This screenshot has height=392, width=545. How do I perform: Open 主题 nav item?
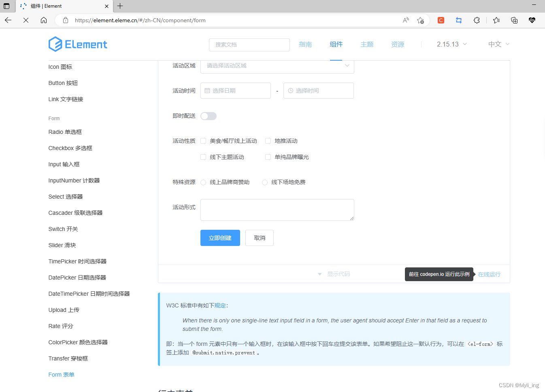(x=367, y=44)
